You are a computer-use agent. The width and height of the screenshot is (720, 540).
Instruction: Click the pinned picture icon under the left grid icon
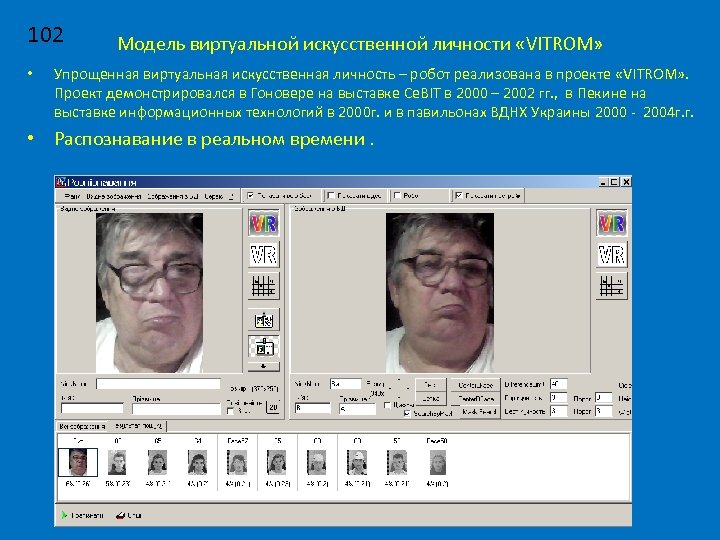(264, 320)
